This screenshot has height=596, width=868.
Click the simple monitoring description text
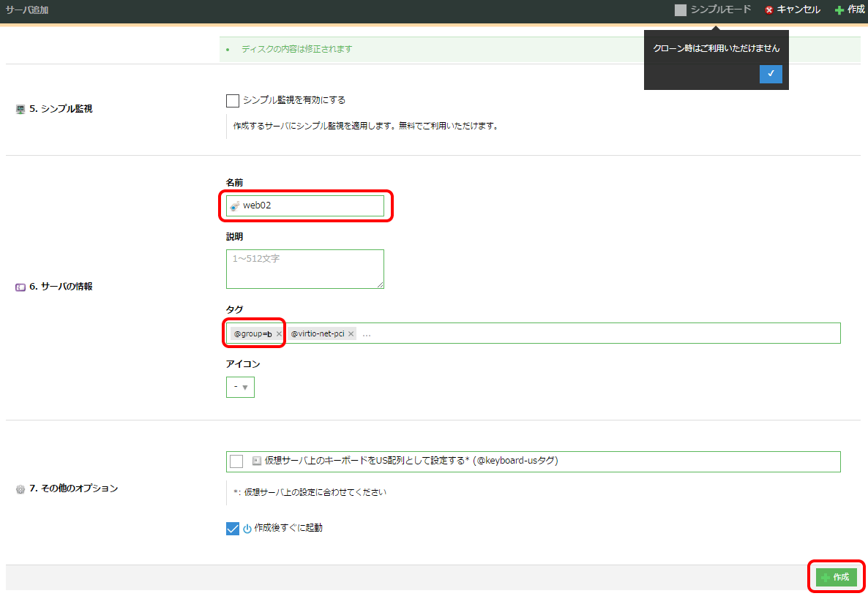pyautogui.click(x=366, y=126)
